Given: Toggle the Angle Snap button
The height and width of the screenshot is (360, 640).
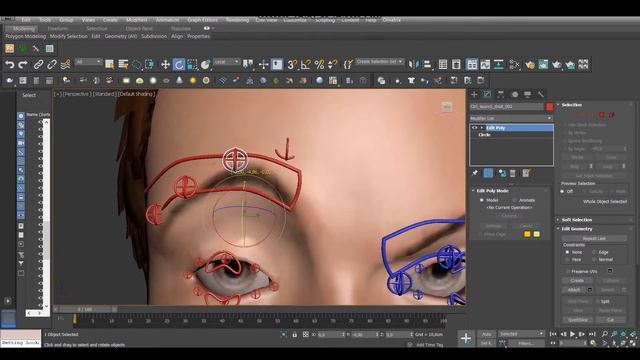Looking at the screenshot, I should 306,64.
